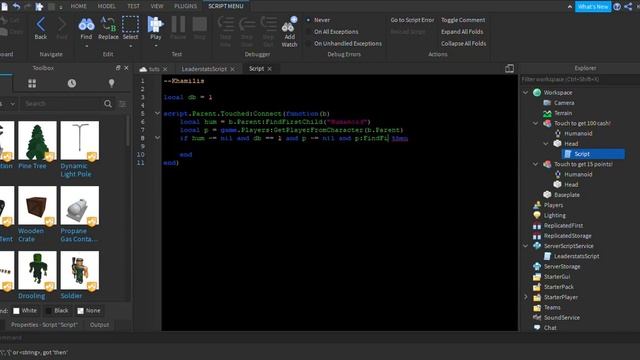Screen dimensions: 640x360
Task: Switch to the Output panel tab
Action: pyautogui.click(x=99, y=325)
